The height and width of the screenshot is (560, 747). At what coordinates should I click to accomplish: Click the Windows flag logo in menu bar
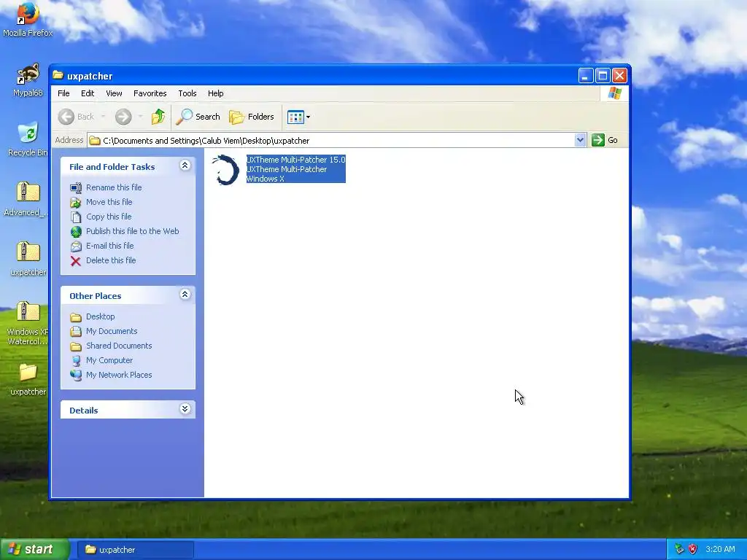point(614,93)
